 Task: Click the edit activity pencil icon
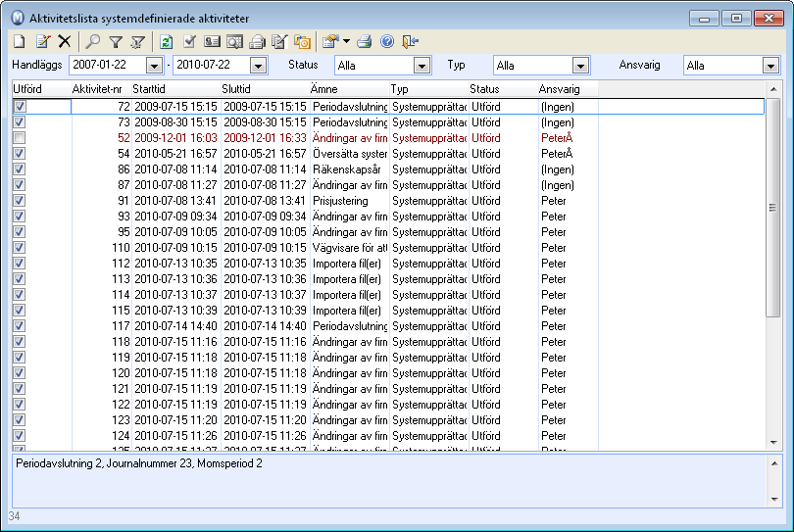42,41
